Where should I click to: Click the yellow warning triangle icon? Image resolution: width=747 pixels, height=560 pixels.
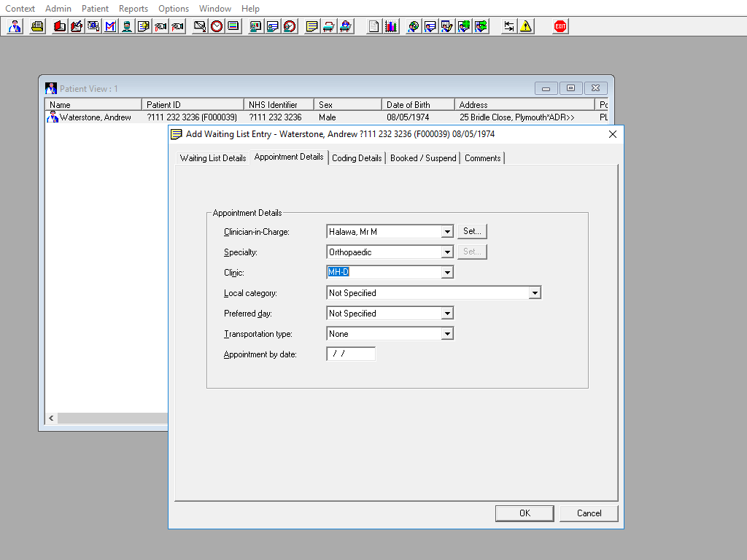tap(525, 26)
